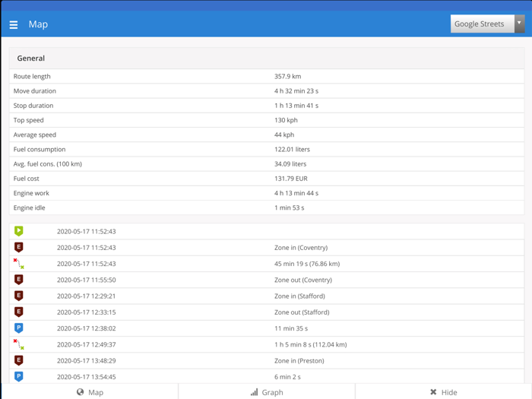Switch to the Graph tab

tap(267, 392)
